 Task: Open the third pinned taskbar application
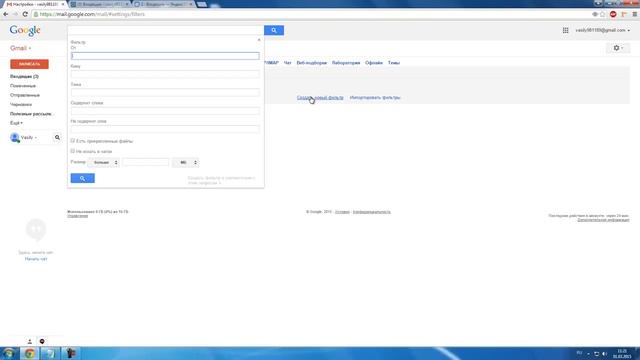click(x=71, y=353)
